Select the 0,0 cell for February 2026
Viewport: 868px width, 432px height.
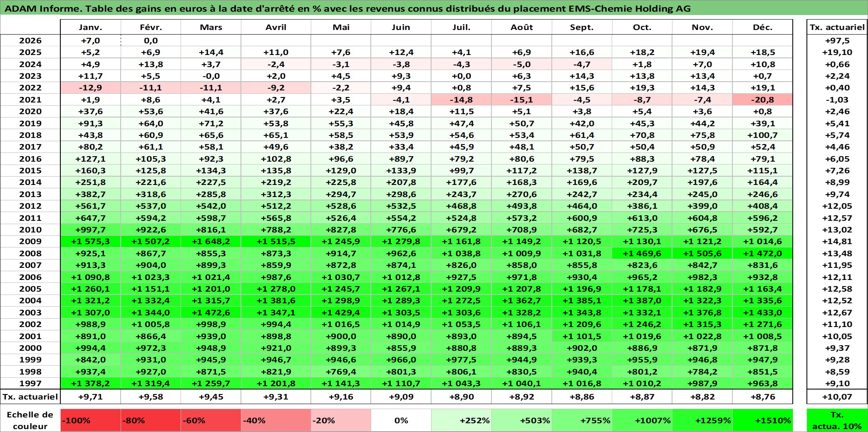point(151,40)
